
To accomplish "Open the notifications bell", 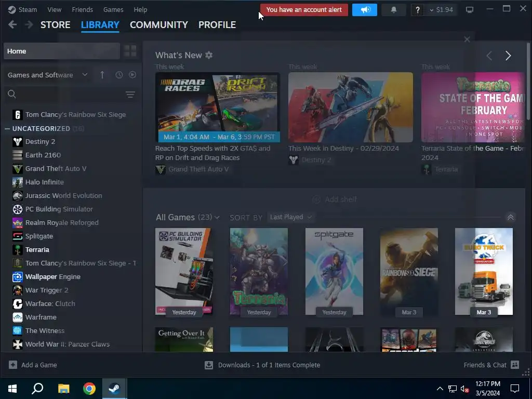I will (x=394, y=10).
